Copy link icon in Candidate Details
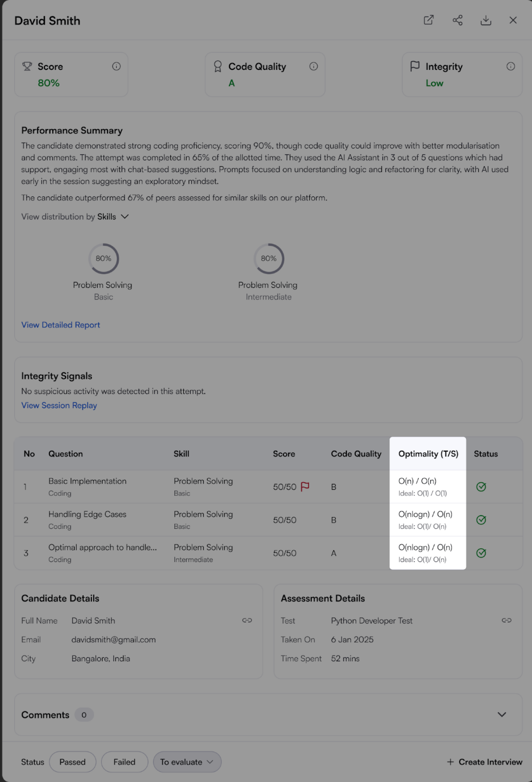Viewport: 532px width, 782px height. tap(247, 620)
